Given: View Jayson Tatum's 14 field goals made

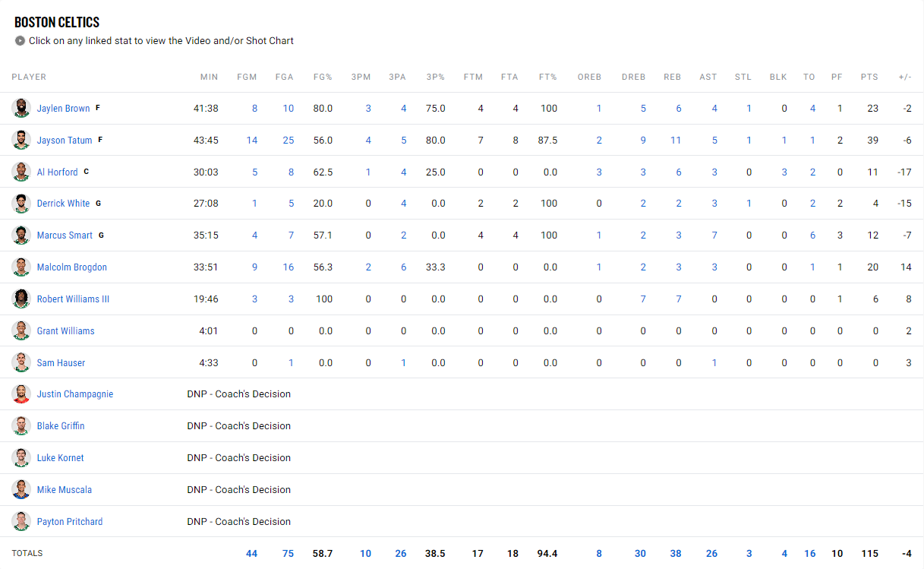Looking at the screenshot, I should 252,141.
